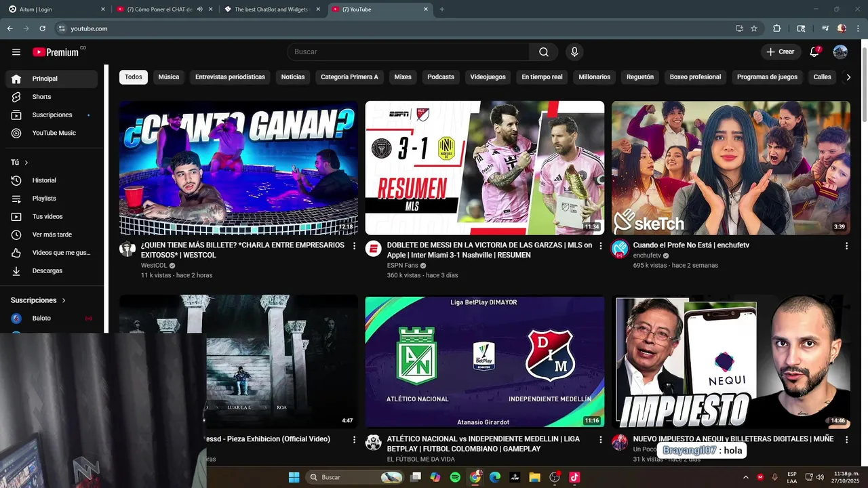868x488 pixels.
Task: Open the notifications bell
Action: [814, 52]
